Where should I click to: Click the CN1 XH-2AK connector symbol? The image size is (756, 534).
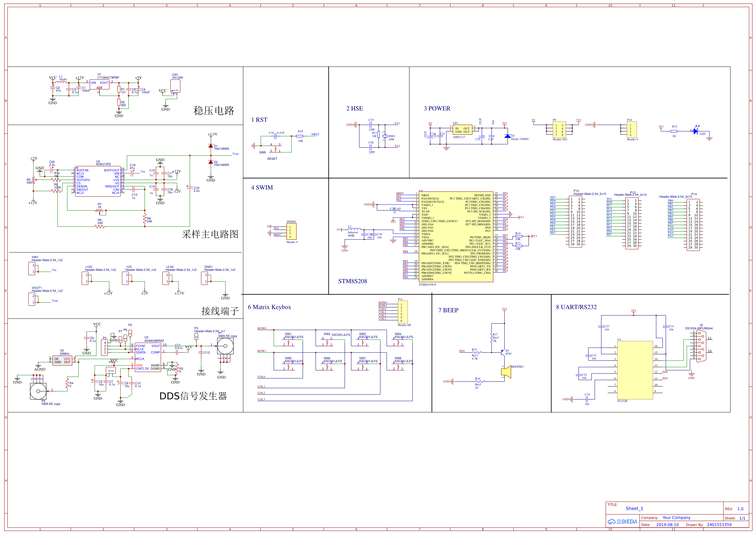point(175,86)
